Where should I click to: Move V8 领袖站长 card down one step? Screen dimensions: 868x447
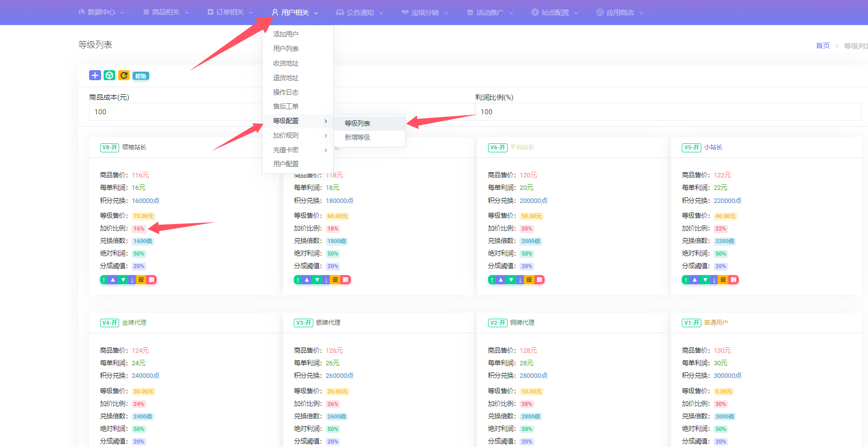click(123, 280)
